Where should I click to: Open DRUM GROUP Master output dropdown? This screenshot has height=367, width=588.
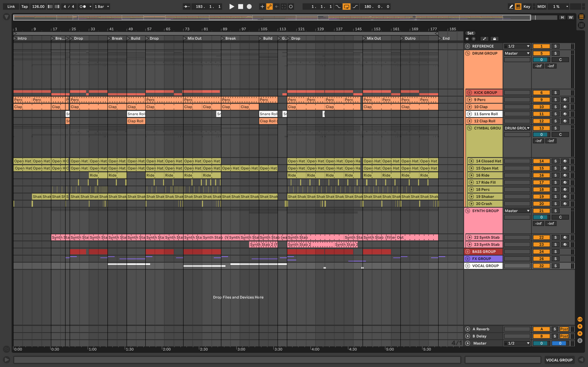517,53
